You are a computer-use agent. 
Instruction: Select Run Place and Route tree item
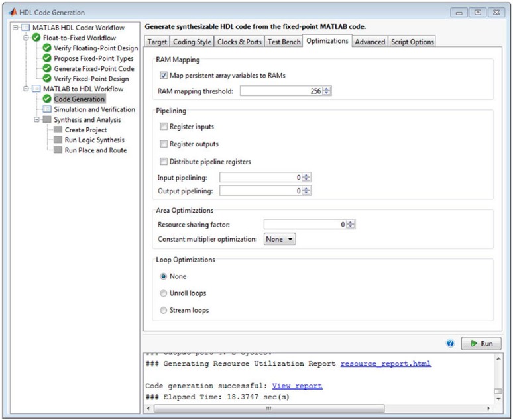(95, 150)
